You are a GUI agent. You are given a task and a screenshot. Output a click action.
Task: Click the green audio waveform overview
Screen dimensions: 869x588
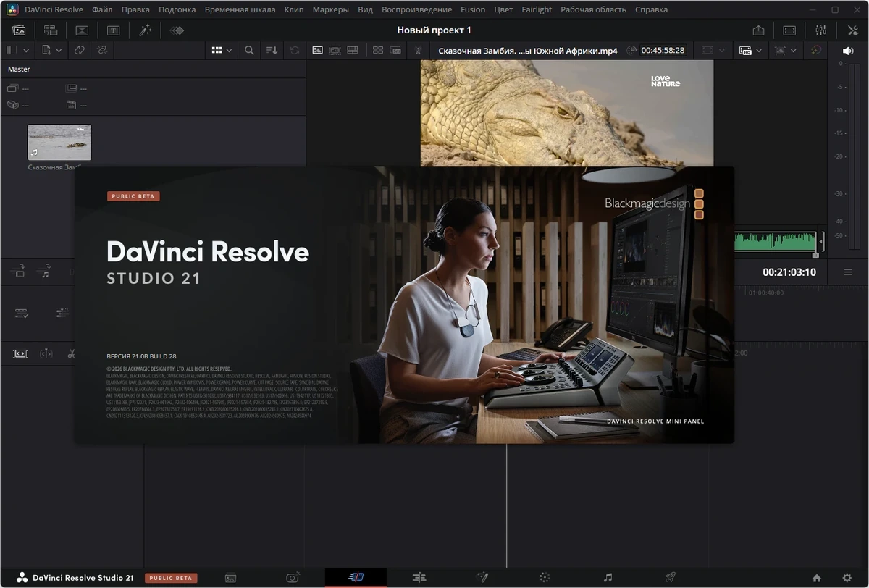click(776, 242)
